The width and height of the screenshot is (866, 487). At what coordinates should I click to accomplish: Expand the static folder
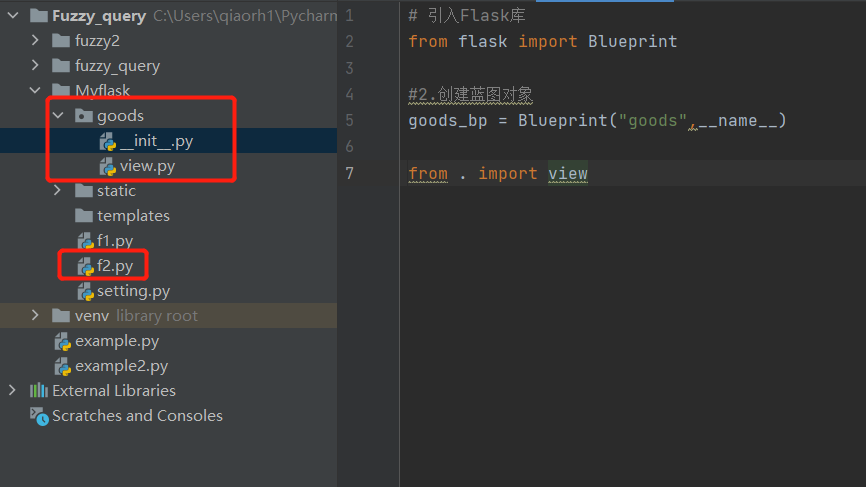(x=58, y=190)
